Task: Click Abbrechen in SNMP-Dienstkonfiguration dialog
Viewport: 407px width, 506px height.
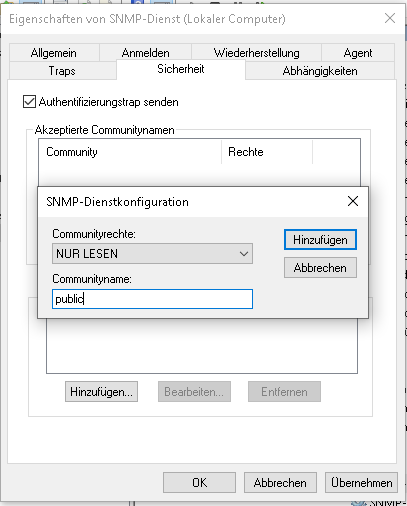Action: [320, 267]
